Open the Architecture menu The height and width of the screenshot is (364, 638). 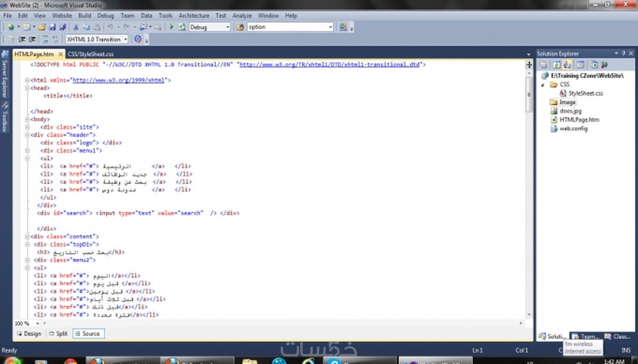pos(194,15)
